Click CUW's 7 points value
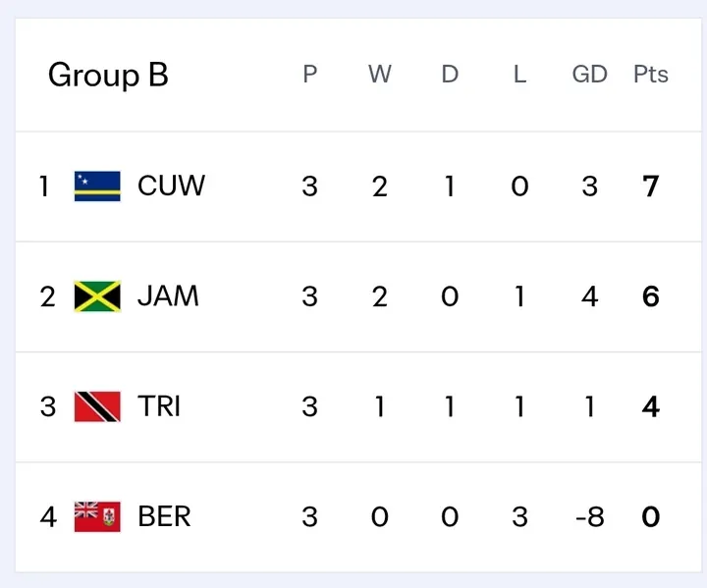Viewport: 707px width, 588px height. coord(650,187)
